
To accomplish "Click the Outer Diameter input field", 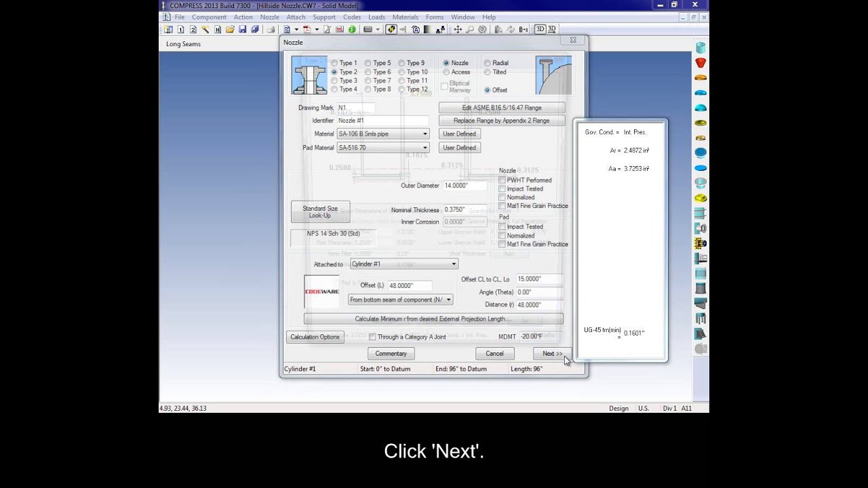I will [x=465, y=186].
